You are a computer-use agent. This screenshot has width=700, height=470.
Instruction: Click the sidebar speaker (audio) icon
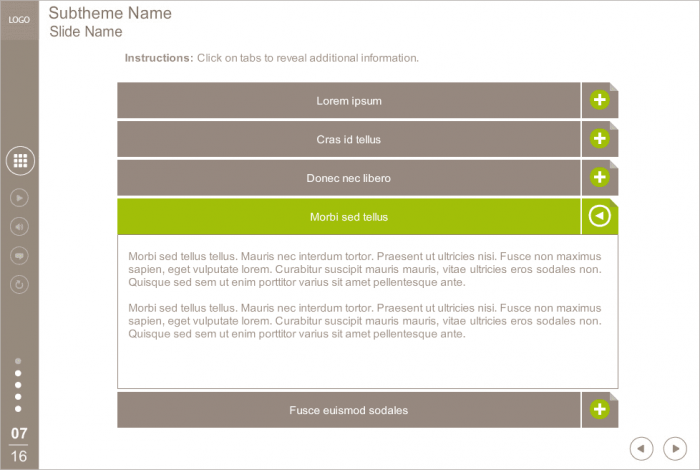20,227
